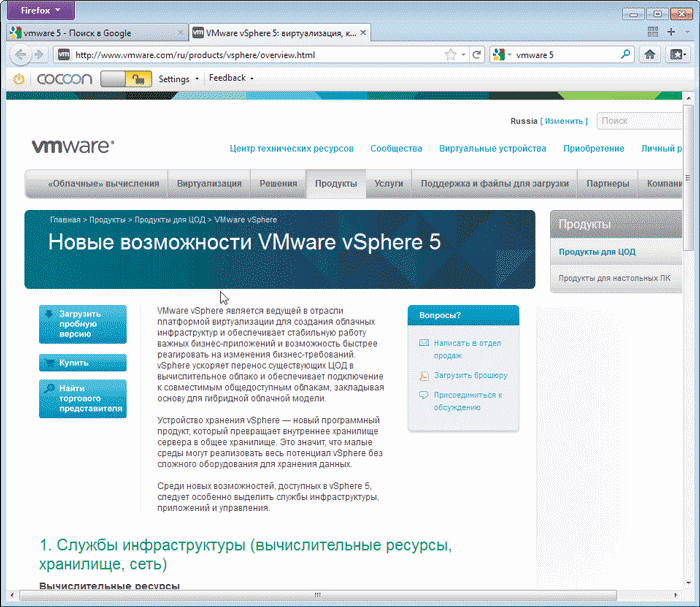Open the address bar history dropdown arrow

point(463,55)
